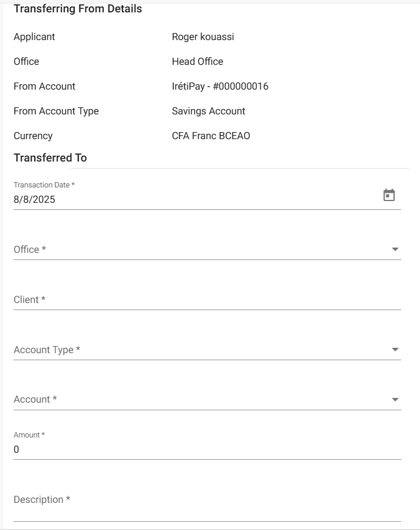The height and width of the screenshot is (530, 420).
Task: Click the 'Transferring From Details' heading
Action: 78,9
